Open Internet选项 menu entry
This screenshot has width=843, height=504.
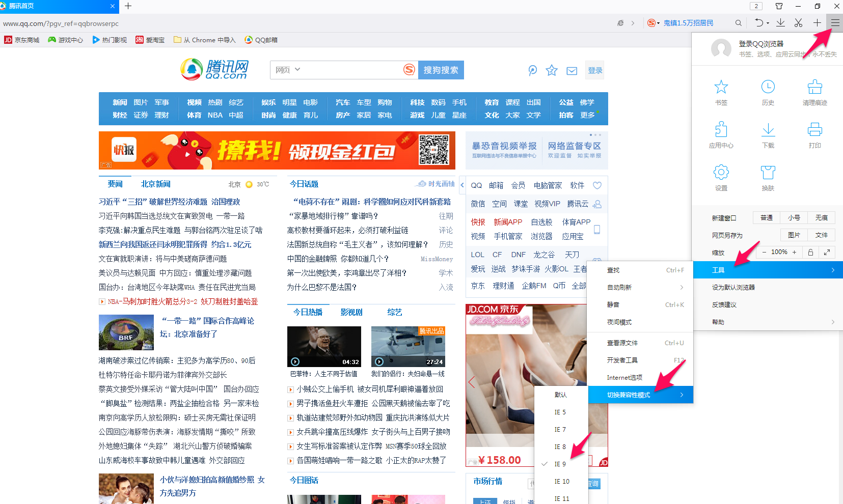(640, 377)
